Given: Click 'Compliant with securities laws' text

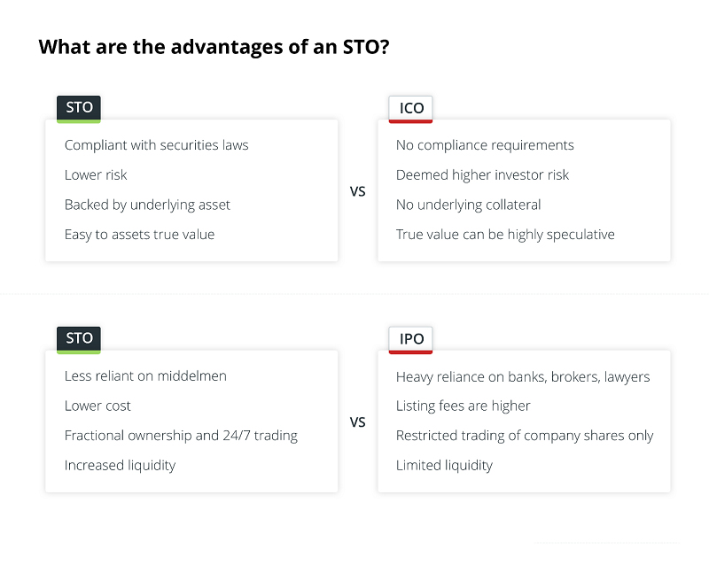Looking at the screenshot, I should click(x=156, y=145).
